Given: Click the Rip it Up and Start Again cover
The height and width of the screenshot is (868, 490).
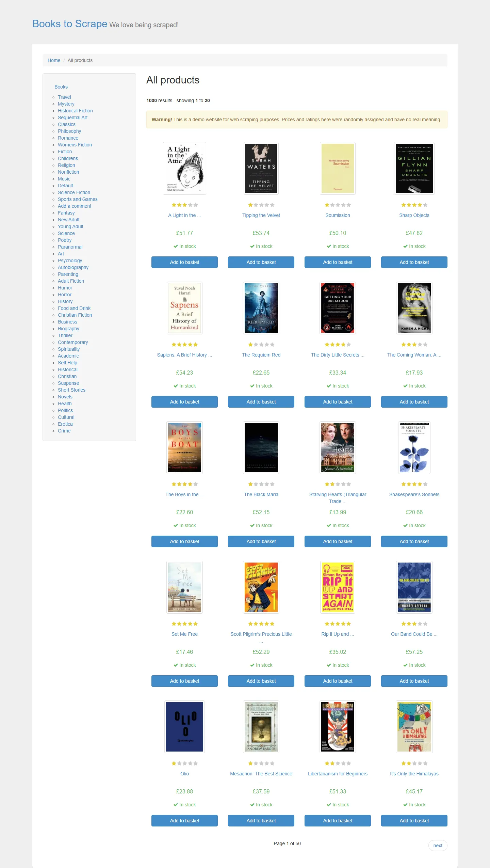Looking at the screenshot, I should (x=338, y=587).
